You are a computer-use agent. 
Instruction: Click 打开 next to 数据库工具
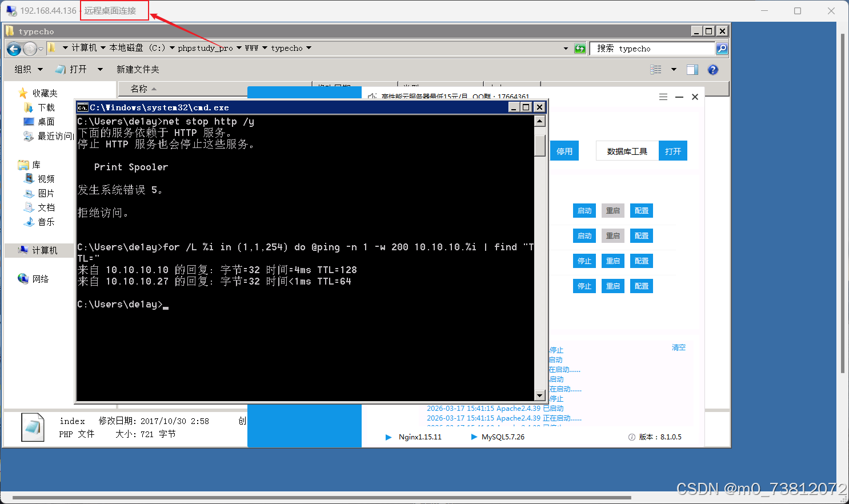click(x=673, y=151)
